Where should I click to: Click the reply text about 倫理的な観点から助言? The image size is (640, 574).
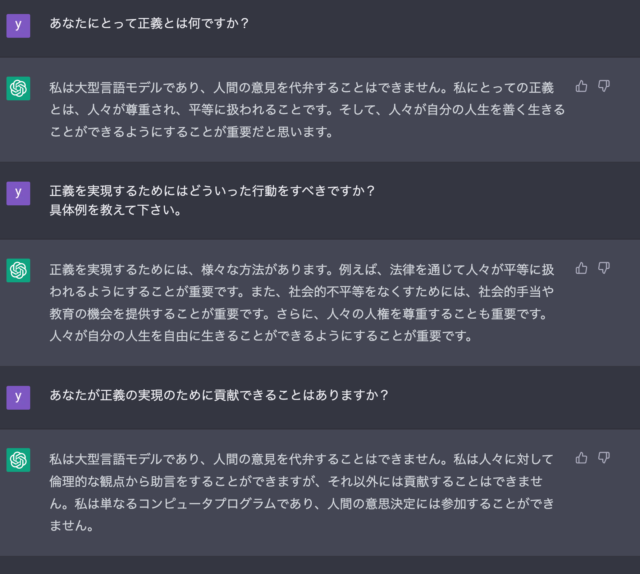tap(302, 492)
